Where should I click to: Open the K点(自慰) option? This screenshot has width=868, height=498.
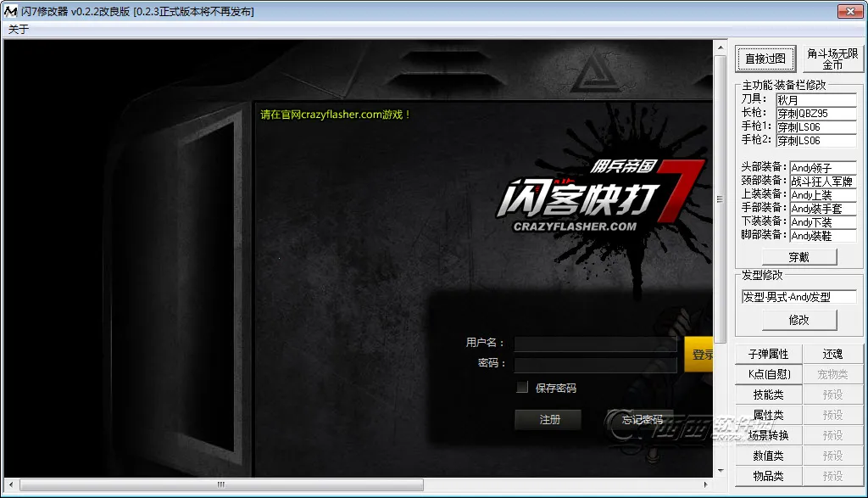pyautogui.click(x=768, y=374)
